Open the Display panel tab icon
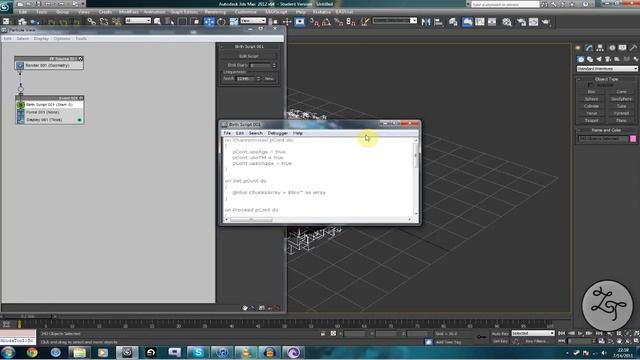This screenshot has width=640, height=360. (x=622, y=48)
